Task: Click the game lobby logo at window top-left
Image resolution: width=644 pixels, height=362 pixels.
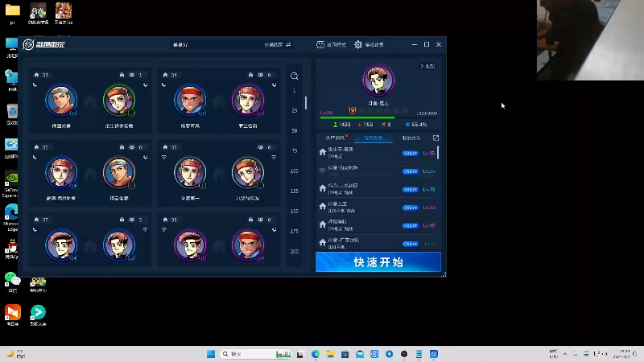Action: [44, 44]
